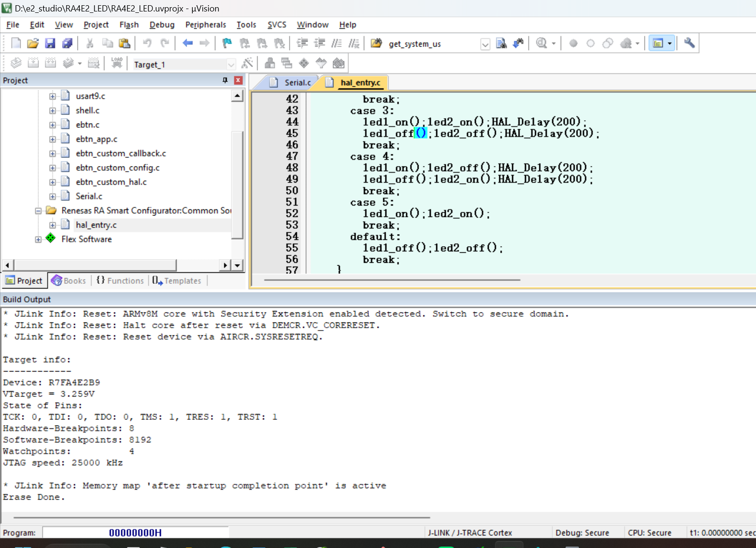Open the Target_1 target selection dropdown
Screen dimensions: 756x548
(x=231, y=64)
